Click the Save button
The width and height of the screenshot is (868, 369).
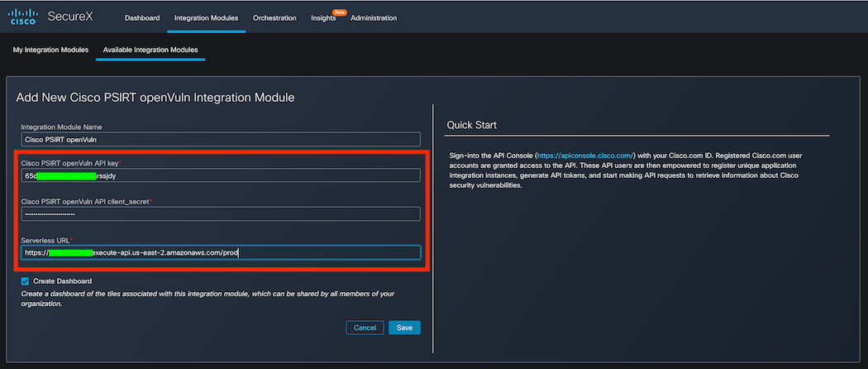click(405, 328)
